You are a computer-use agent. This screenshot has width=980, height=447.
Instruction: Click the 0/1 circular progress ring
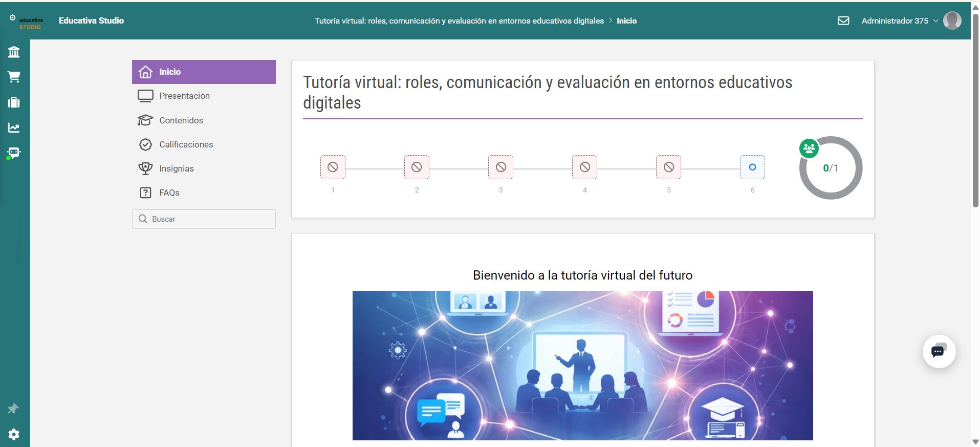point(831,168)
